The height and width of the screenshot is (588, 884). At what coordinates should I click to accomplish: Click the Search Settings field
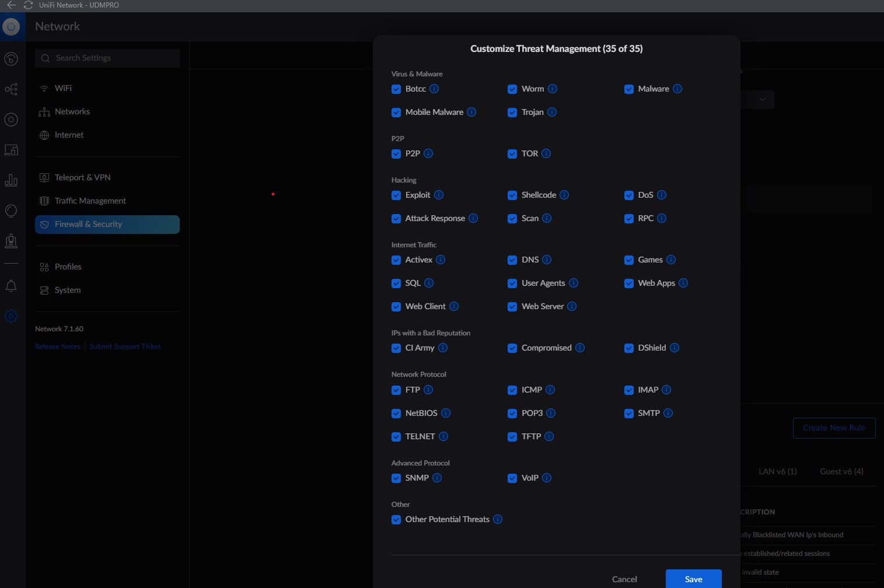[x=107, y=58]
